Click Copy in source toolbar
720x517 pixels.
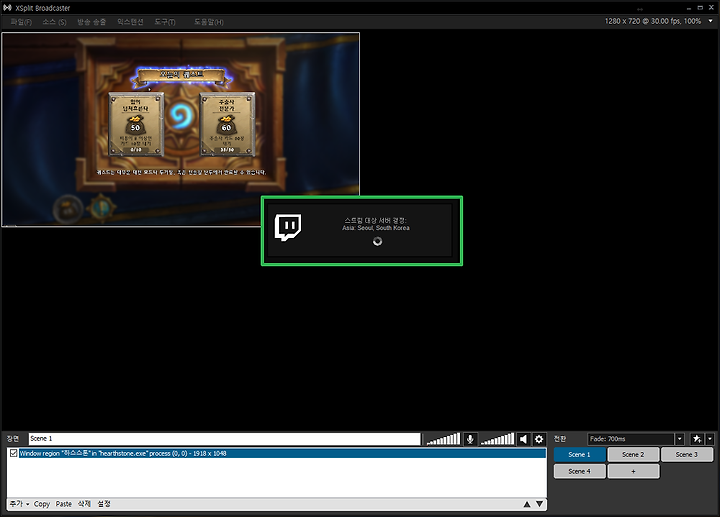tap(42, 504)
